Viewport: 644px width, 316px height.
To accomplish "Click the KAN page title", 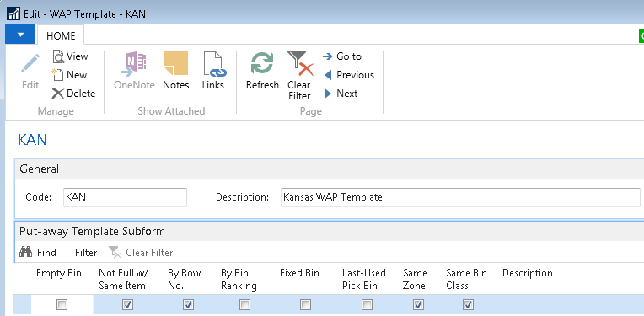I will pos(32,141).
